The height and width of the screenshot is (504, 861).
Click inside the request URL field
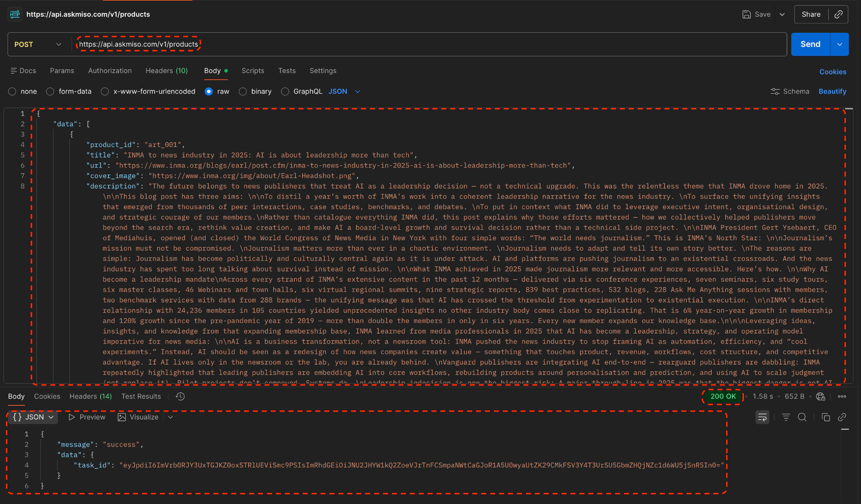pyautogui.click(x=294, y=44)
